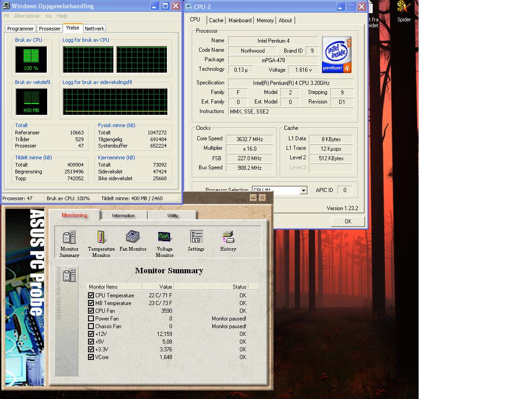The image size is (532, 399).
Task: Switch to the Memory tab in CPU-Z
Action: tap(265, 20)
